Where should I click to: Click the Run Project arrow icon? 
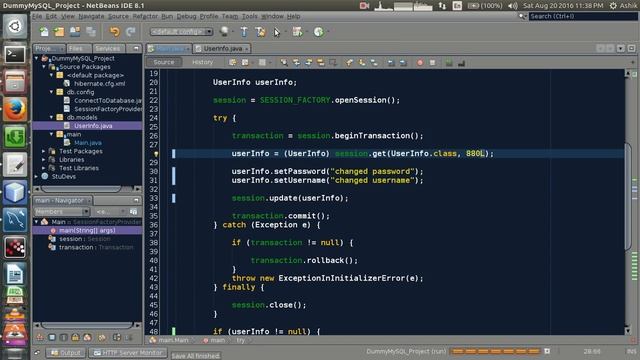(x=277, y=32)
